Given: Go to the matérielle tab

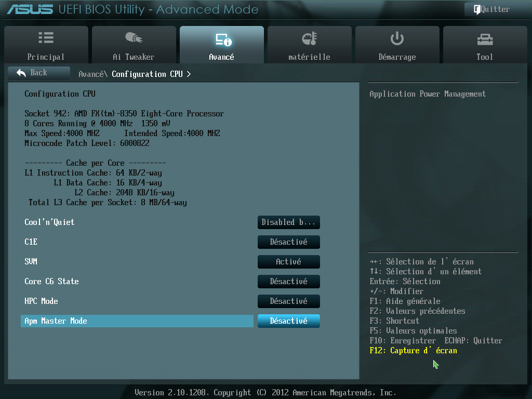Looking at the screenshot, I should coord(310,45).
